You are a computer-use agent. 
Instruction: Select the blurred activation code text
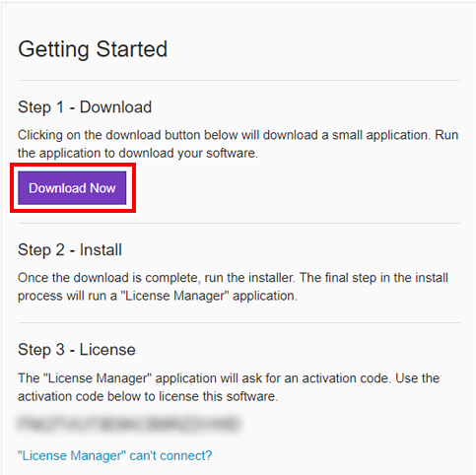tap(129, 424)
